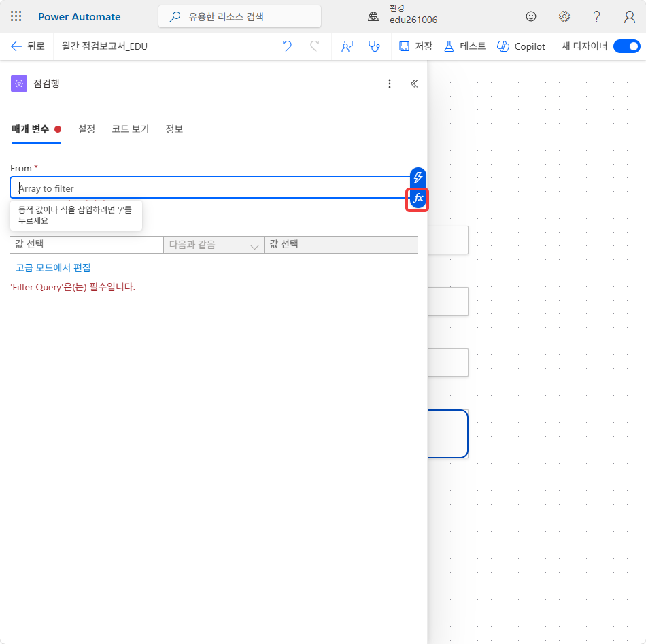Image resolution: width=646 pixels, height=644 pixels.
Task: Open the help question mark
Action: pos(596,16)
